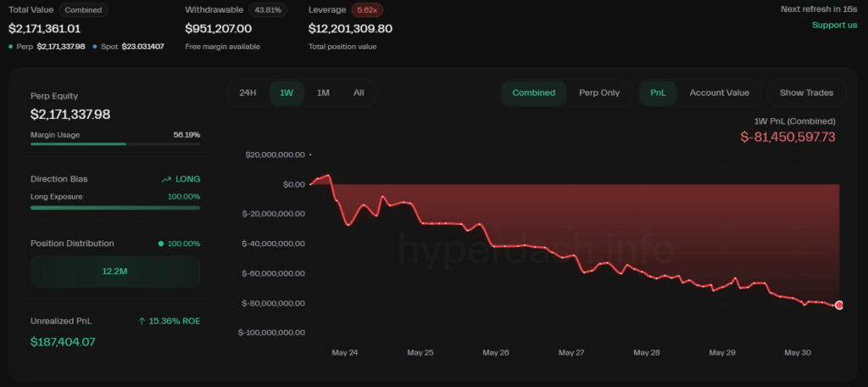Click the $-100,000,000.00 y-axis label

[x=271, y=333]
